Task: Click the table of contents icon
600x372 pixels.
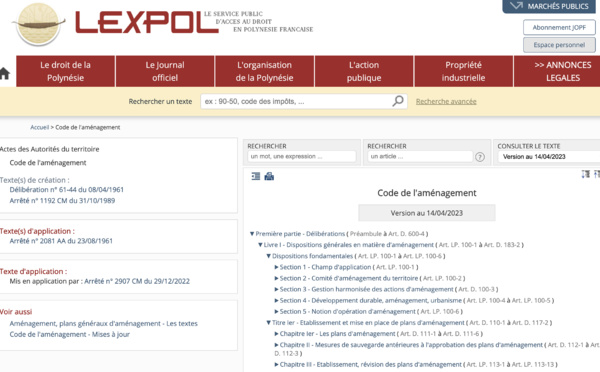Action: point(256,176)
